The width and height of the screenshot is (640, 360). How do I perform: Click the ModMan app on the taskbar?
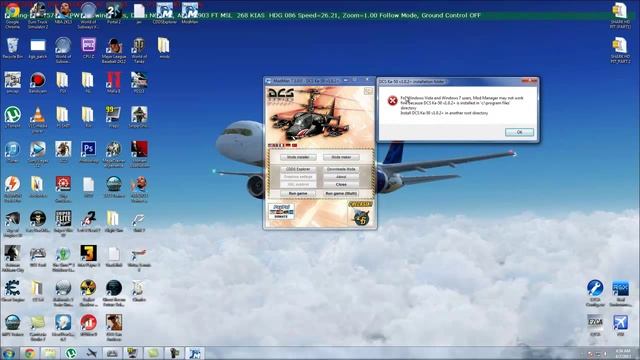pos(195,353)
